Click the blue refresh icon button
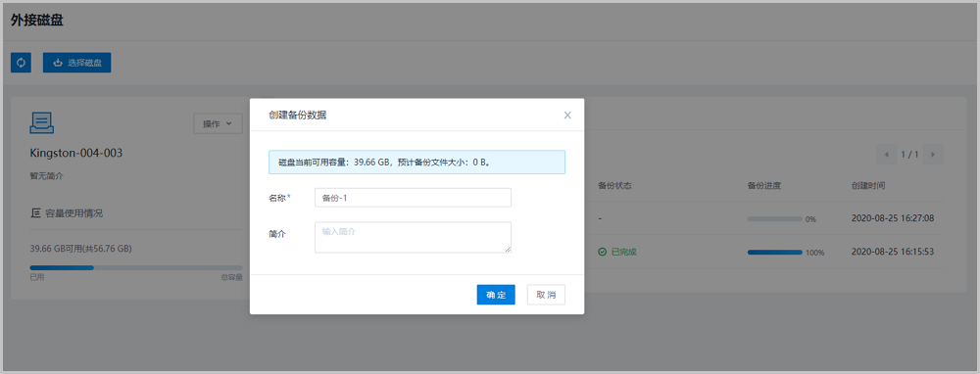The height and width of the screenshot is (374, 980). (21, 63)
